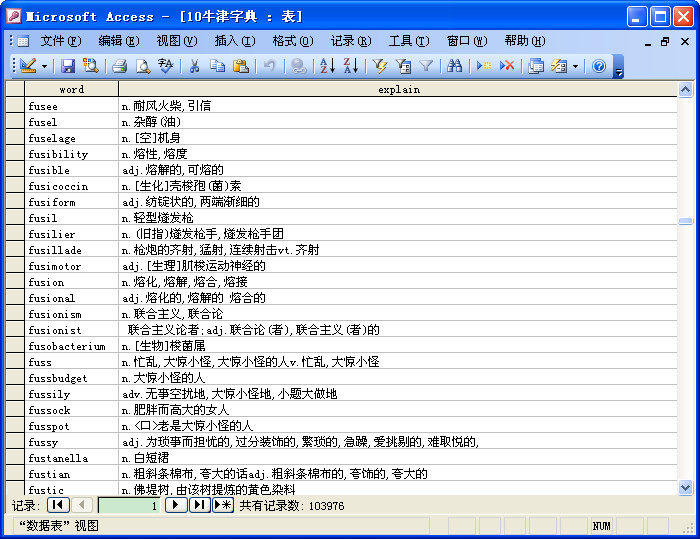Toggle the Apply Filter funnel icon

coord(426,66)
